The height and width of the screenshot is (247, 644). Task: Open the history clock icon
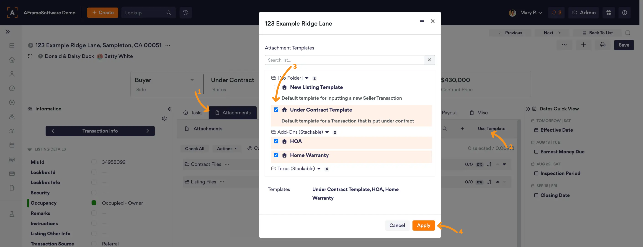(185, 13)
